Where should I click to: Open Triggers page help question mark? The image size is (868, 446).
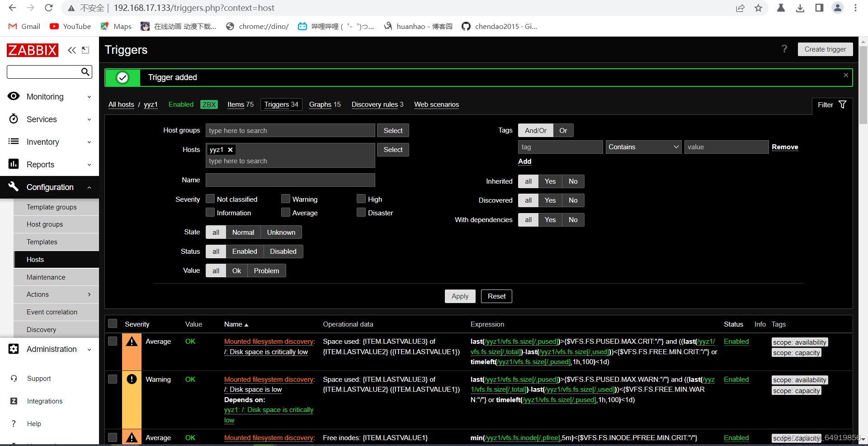pyautogui.click(x=784, y=49)
